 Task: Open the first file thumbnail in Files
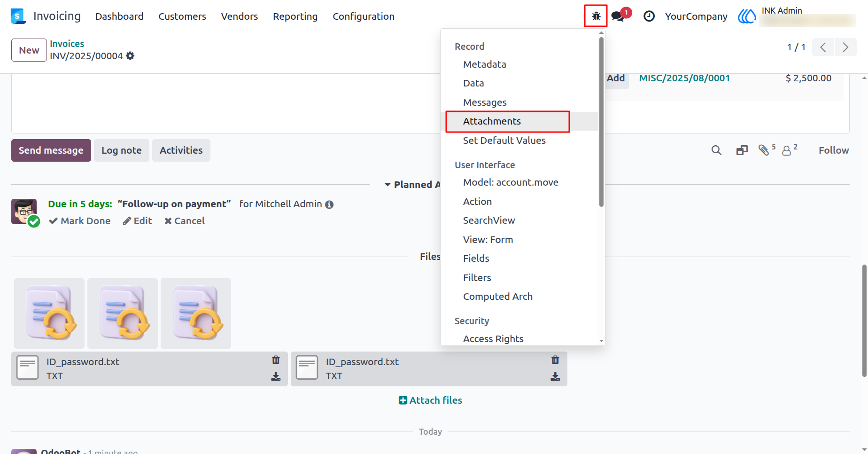49,313
